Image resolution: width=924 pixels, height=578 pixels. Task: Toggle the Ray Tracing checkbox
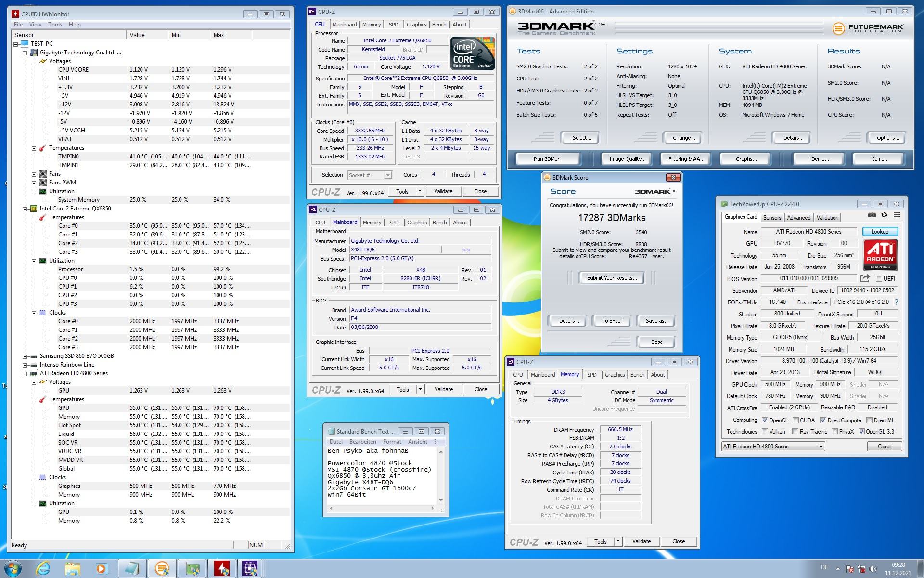(x=796, y=432)
